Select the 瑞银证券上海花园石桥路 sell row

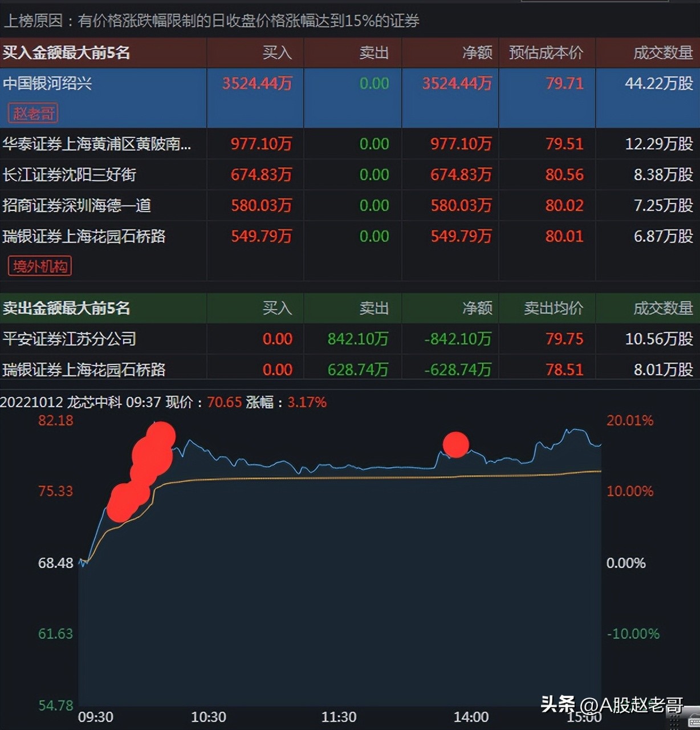tap(84, 370)
